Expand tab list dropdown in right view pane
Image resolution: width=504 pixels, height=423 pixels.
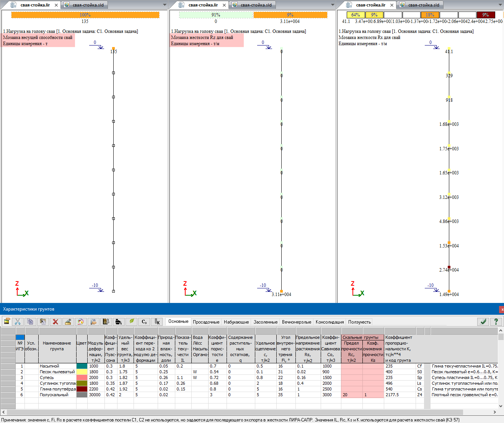click(500, 5)
